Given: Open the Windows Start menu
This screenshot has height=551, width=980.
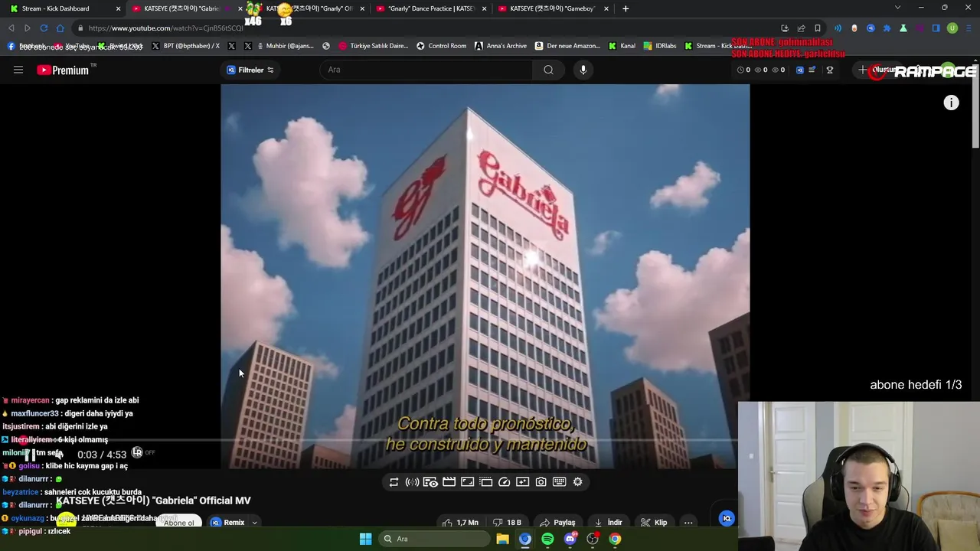Looking at the screenshot, I should click(365, 539).
